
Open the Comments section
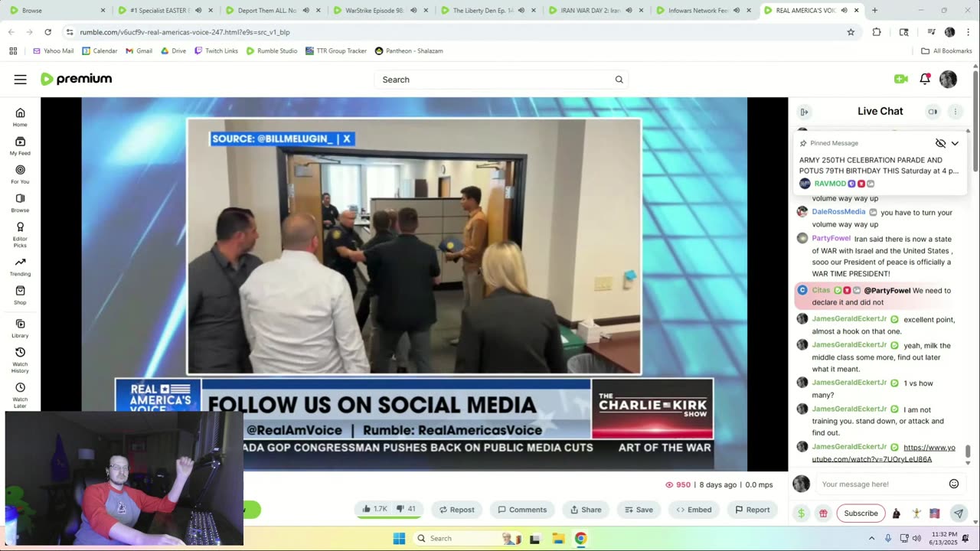[x=522, y=510]
